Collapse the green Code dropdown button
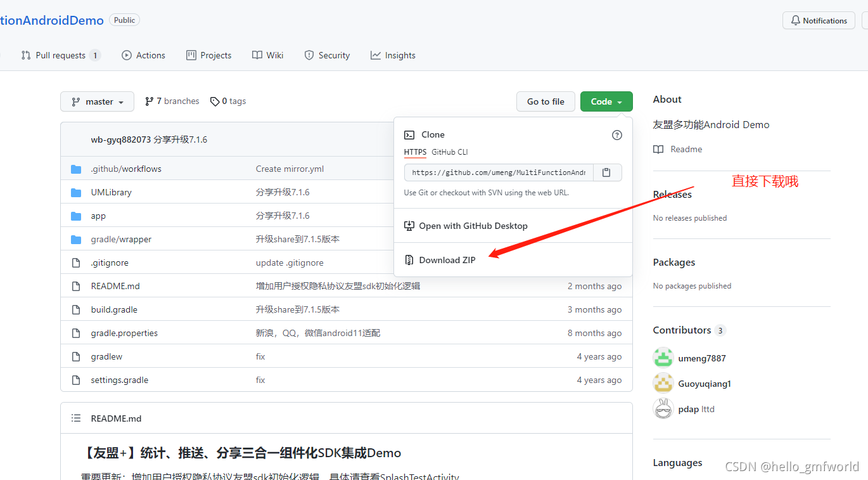Screen dimensions: 868x480 (x=606, y=101)
